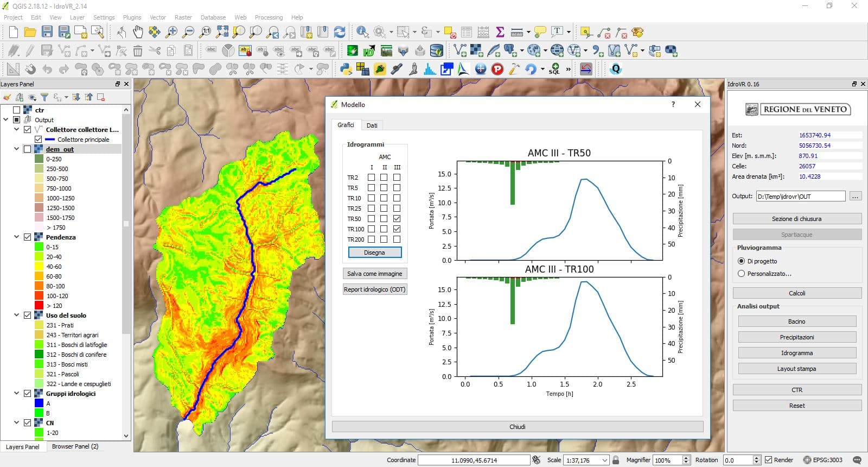
Task: Click the Disegna button
Action: tap(374, 253)
